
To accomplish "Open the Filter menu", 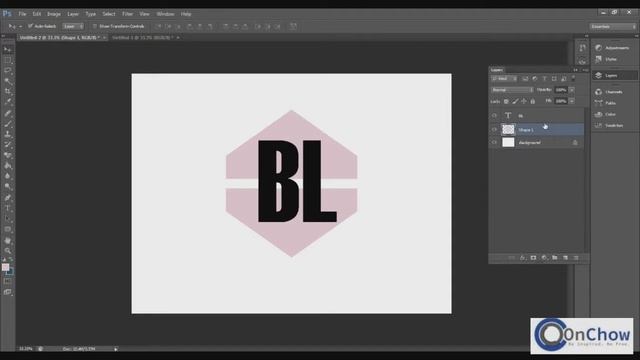I will click(x=127, y=14).
